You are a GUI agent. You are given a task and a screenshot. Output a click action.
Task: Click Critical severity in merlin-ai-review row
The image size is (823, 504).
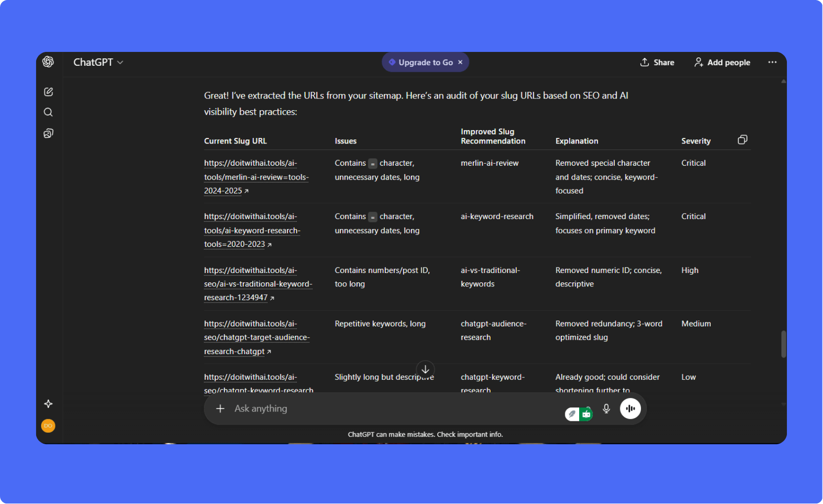[693, 163]
